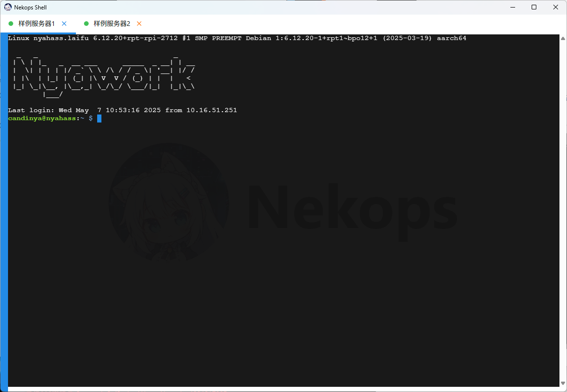Click the green status dot of 样例服务器1
Image resolution: width=567 pixels, height=392 pixels.
11,24
